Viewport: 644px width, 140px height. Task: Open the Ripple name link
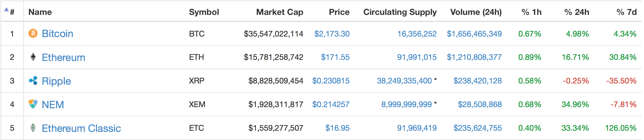point(56,81)
